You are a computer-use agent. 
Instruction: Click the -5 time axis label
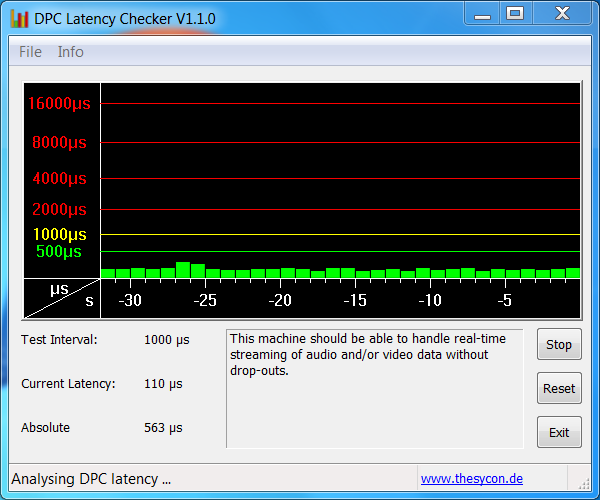point(504,300)
